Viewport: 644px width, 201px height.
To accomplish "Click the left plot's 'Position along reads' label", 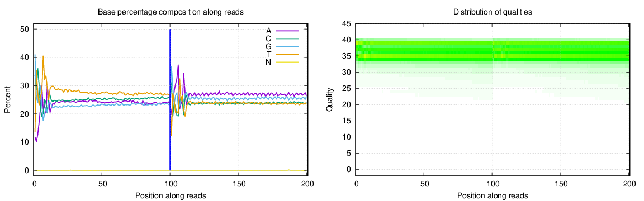I will point(171,195).
